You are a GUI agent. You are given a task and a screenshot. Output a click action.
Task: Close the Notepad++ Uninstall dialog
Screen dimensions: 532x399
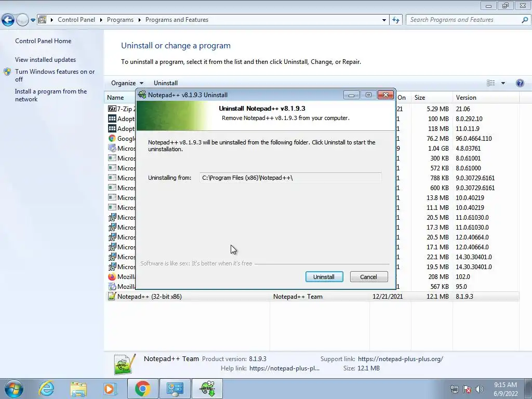point(385,95)
